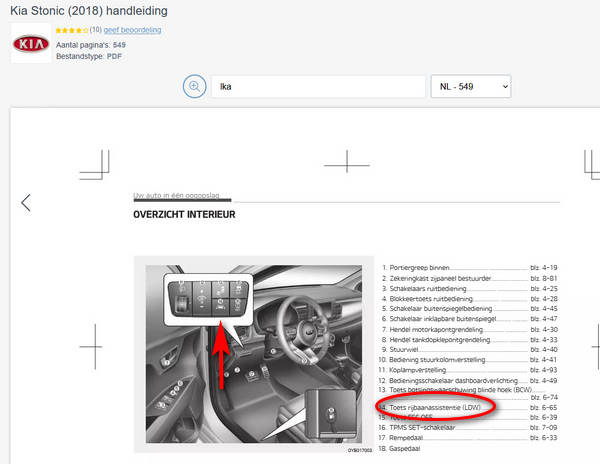Click the Kia brand logo
The height and width of the screenshot is (464, 600).
31,43
